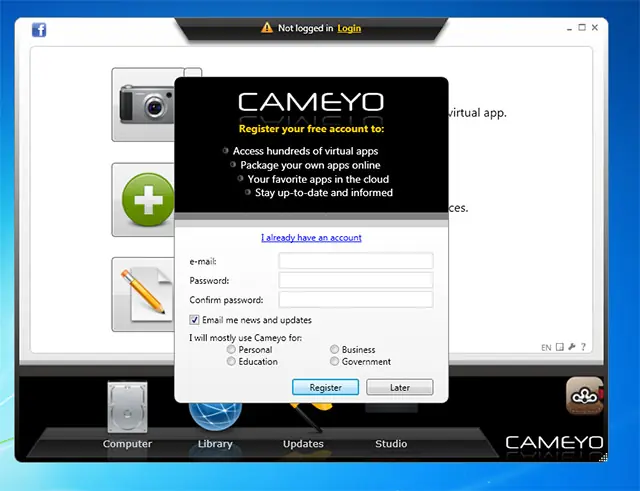Screen dimensions: 640x491
Task: Click "Access hundreds of virtual apps" text
Action: (305, 151)
